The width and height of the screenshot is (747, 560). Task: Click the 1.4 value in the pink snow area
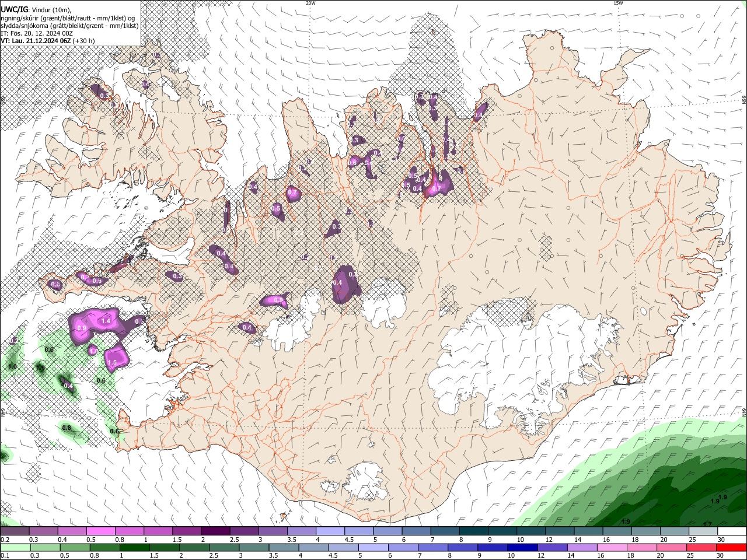point(106,321)
